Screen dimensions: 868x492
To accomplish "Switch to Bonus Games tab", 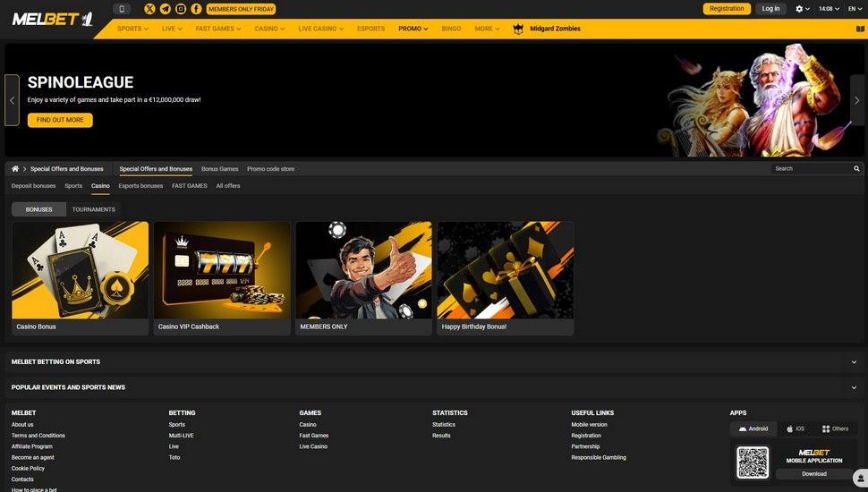I will tap(220, 169).
